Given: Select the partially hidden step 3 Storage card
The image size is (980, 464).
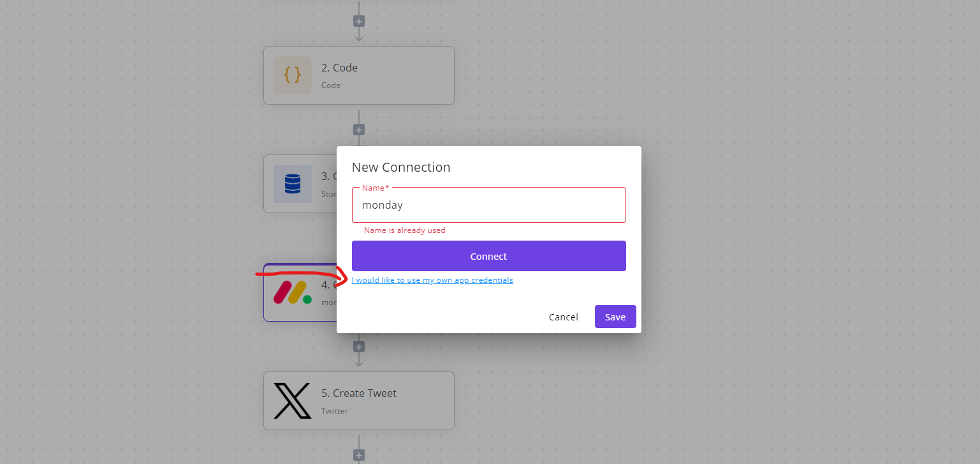Looking at the screenshot, I should [300, 184].
